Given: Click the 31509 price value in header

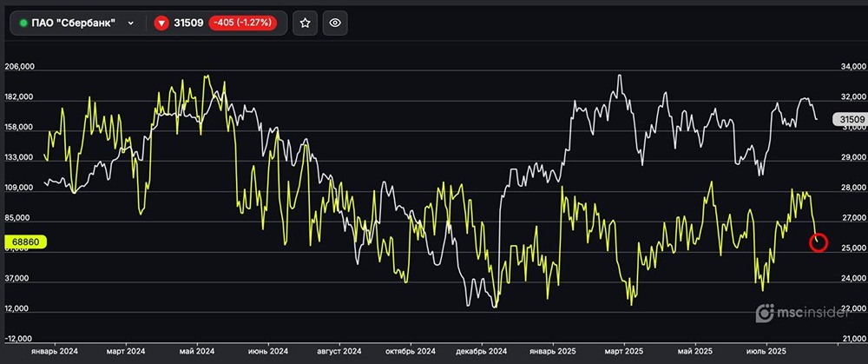Looking at the screenshot, I should [x=188, y=23].
